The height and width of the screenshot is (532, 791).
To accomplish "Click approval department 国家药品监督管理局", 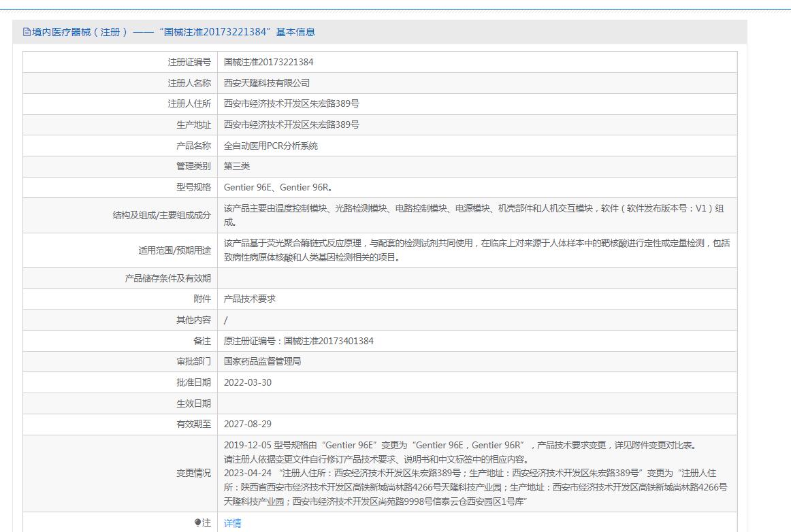I will coord(262,361).
